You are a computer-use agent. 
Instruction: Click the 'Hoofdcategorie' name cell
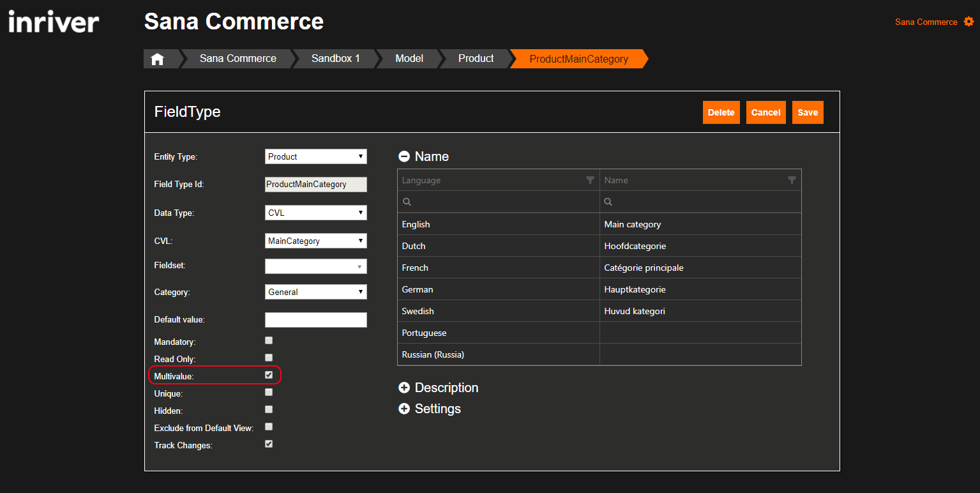(700, 246)
